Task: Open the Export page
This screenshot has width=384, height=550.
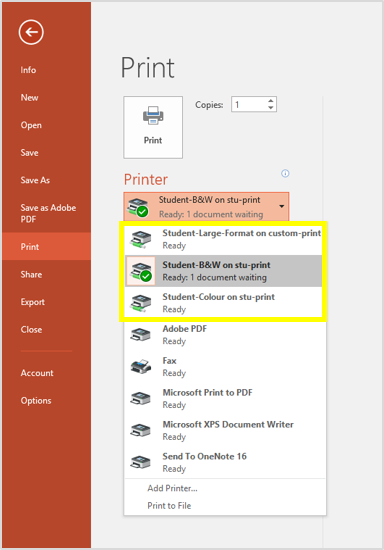Action: (33, 302)
